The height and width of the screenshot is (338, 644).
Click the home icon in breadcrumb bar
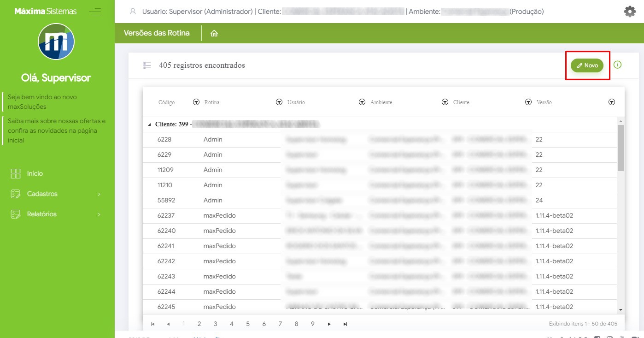click(214, 34)
